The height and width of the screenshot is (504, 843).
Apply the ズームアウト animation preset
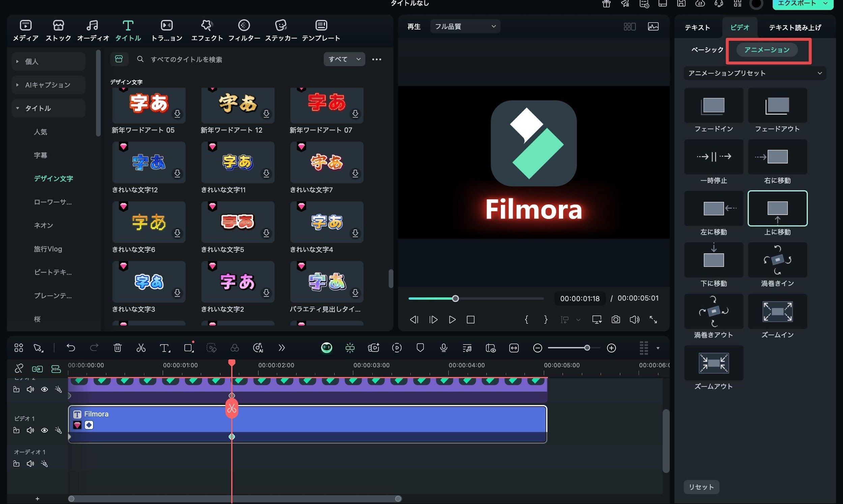pos(714,363)
